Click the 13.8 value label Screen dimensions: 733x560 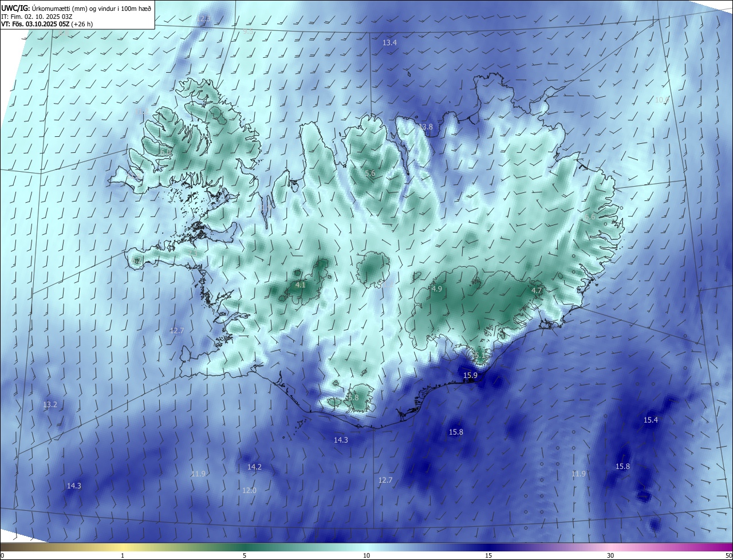tap(425, 127)
